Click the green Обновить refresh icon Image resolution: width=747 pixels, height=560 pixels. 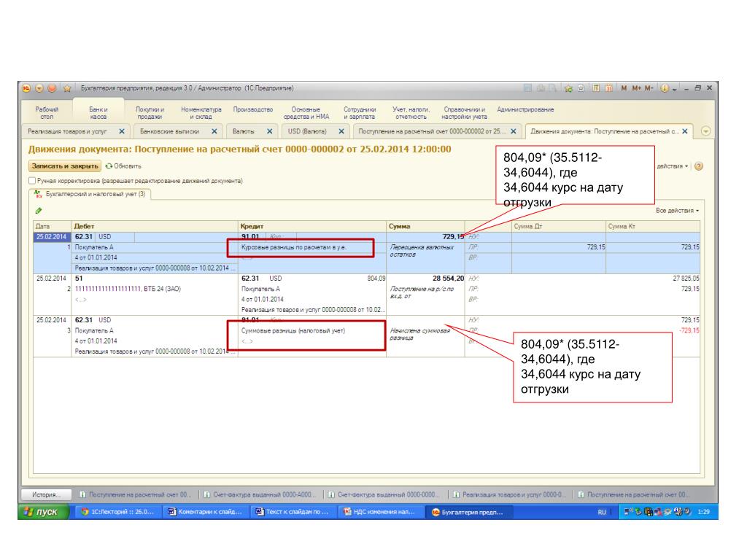point(109,166)
